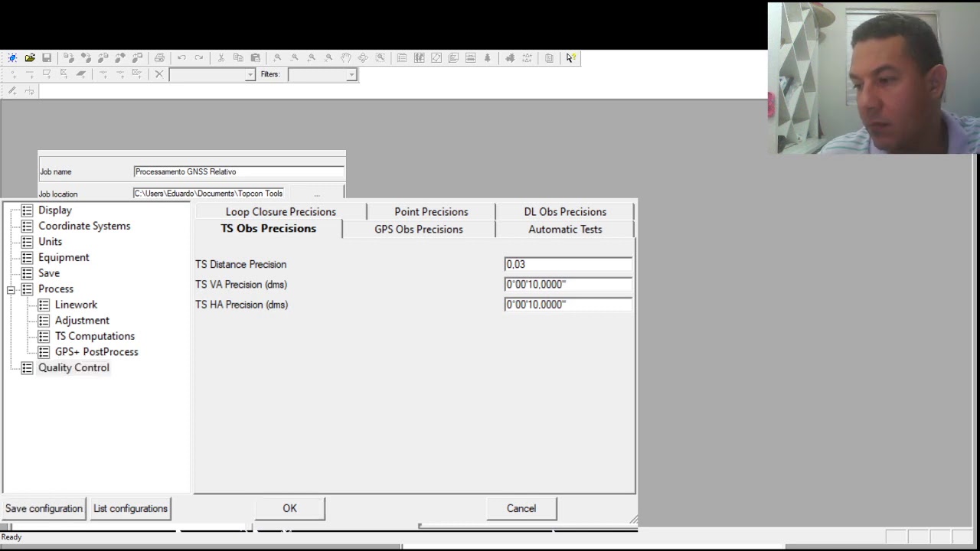Click the Undo arrow icon

[181, 58]
